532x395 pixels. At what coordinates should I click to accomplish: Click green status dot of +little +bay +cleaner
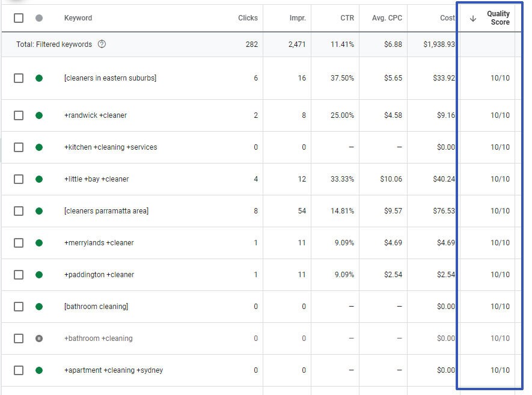coord(39,179)
